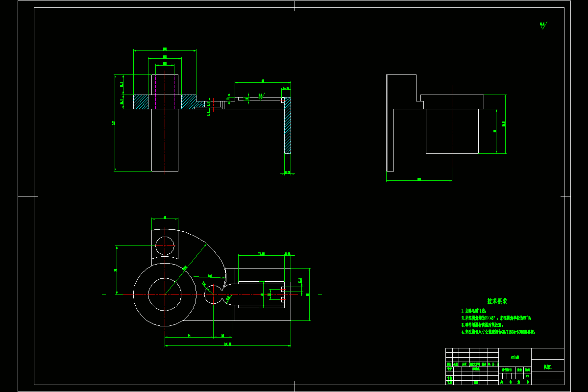Click technical requirement line numbered 1
Viewport: 588px width, 392px height.
(x=473, y=311)
